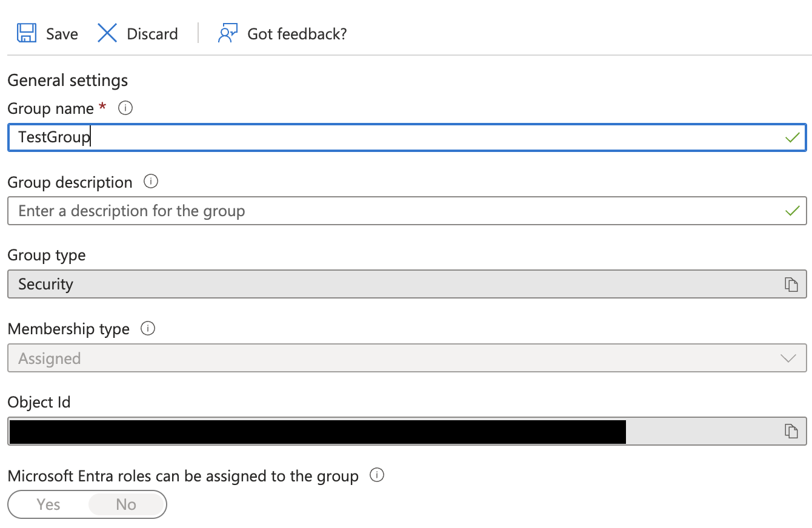Copy the Object Id value
This screenshot has height=528, width=812.
[x=791, y=431]
